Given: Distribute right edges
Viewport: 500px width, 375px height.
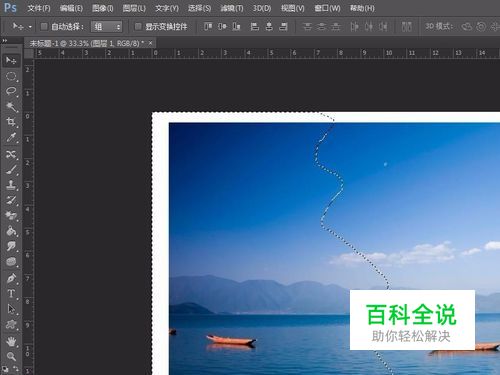Looking at the screenshot, I should click(x=383, y=26).
